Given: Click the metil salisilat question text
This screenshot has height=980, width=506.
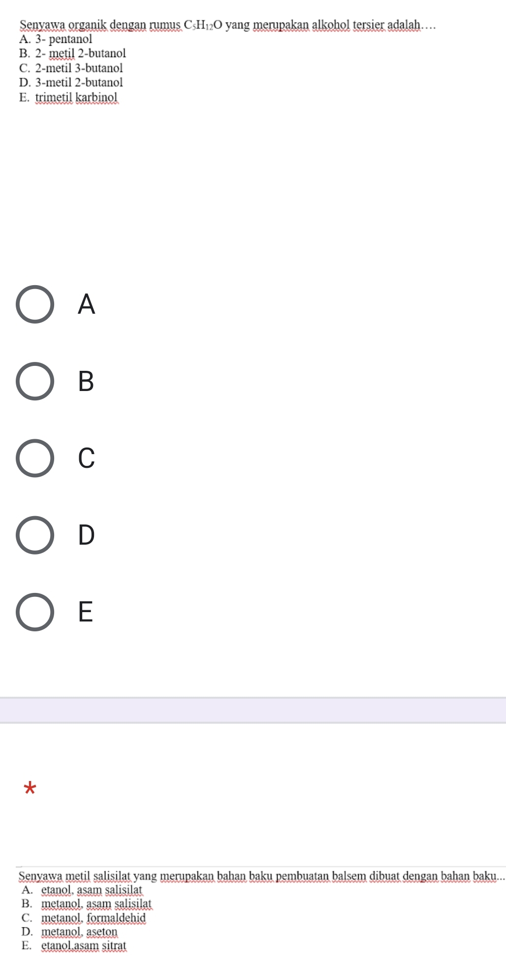Looking at the screenshot, I should [261, 876].
